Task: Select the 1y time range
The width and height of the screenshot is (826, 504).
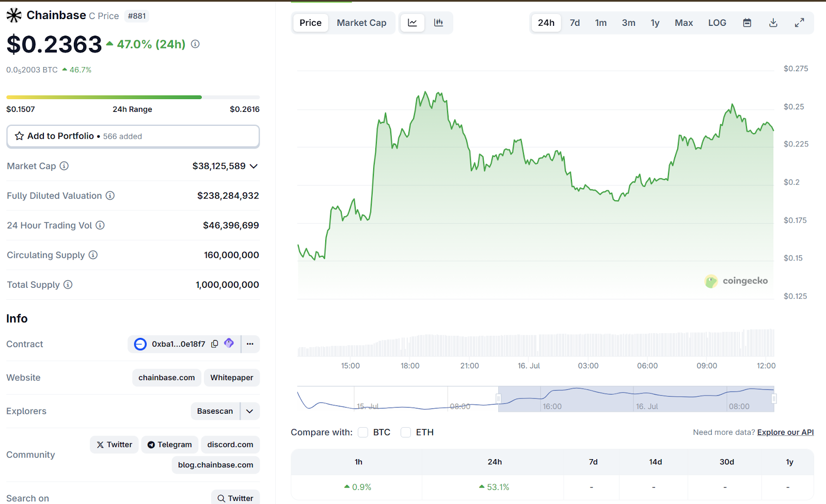Action: tap(655, 23)
